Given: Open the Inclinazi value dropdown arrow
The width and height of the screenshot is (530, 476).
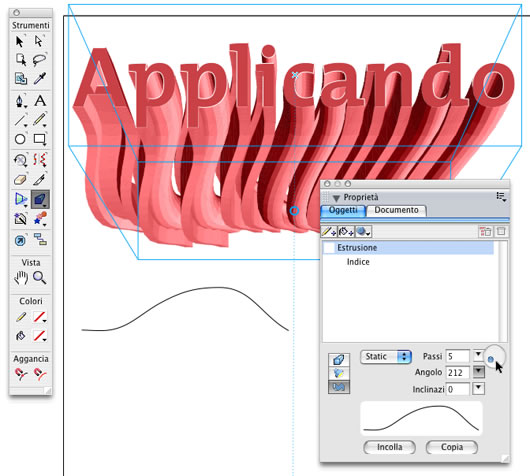Looking at the screenshot, I should click(479, 388).
